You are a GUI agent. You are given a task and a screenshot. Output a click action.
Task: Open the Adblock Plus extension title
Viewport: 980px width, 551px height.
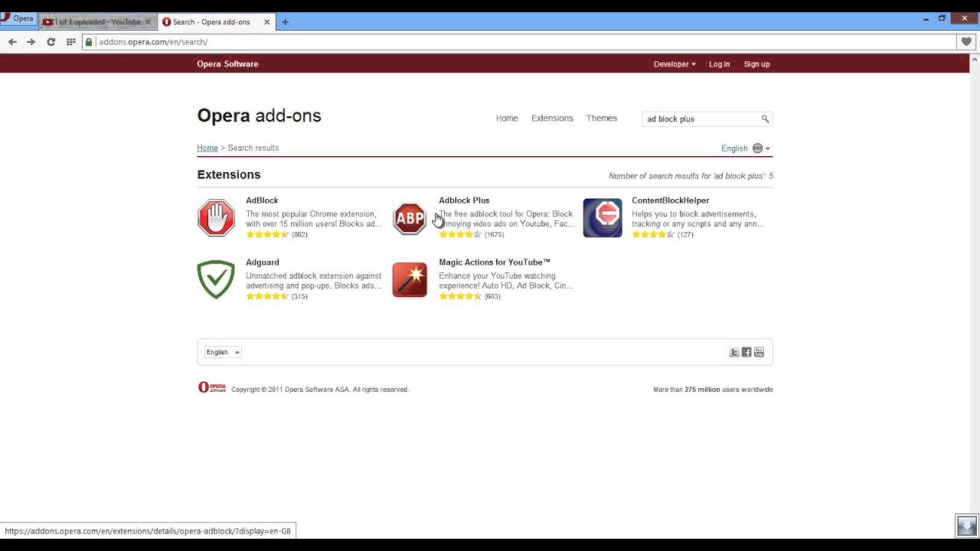click(x=464, y=201)
